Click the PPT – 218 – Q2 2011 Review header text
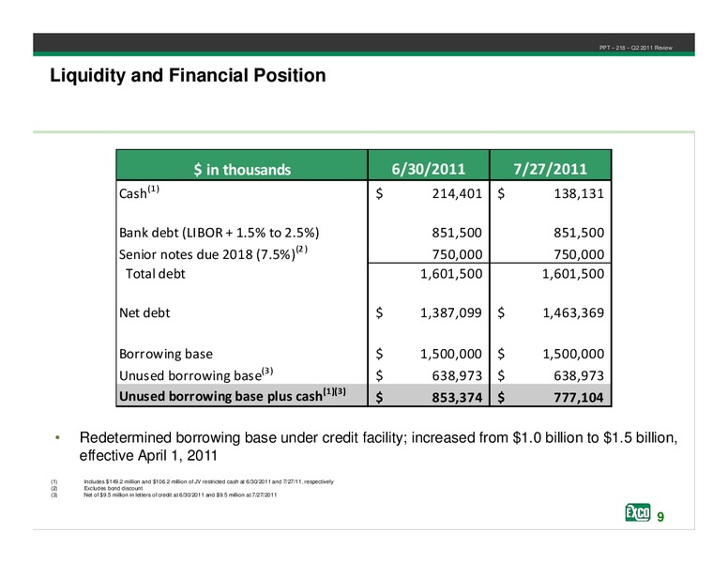Image resolution: width=728 pixels, height=563 pixels. [x=636, y=47]
